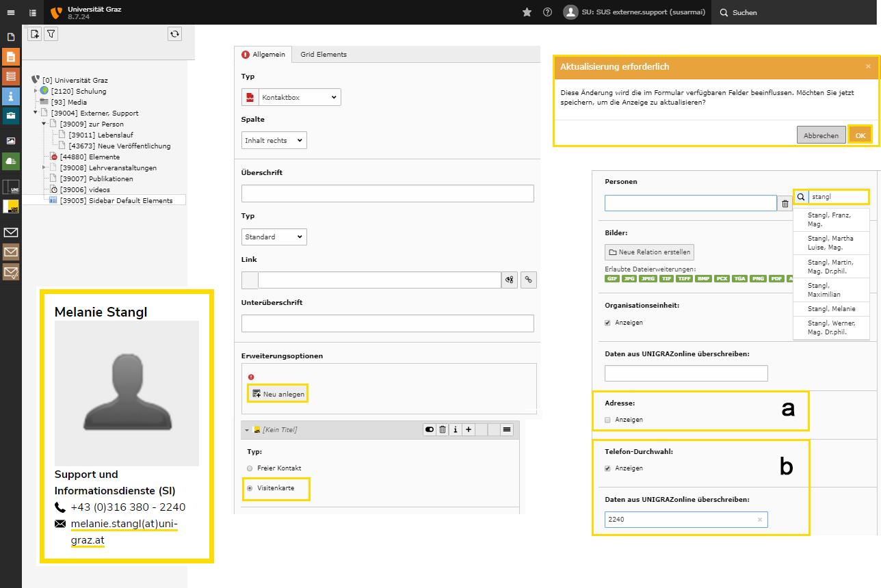Viewport: 881px width, 588px height.
Task: Select the Visitenkarte radio button
Action: click(x=250, y=488)
